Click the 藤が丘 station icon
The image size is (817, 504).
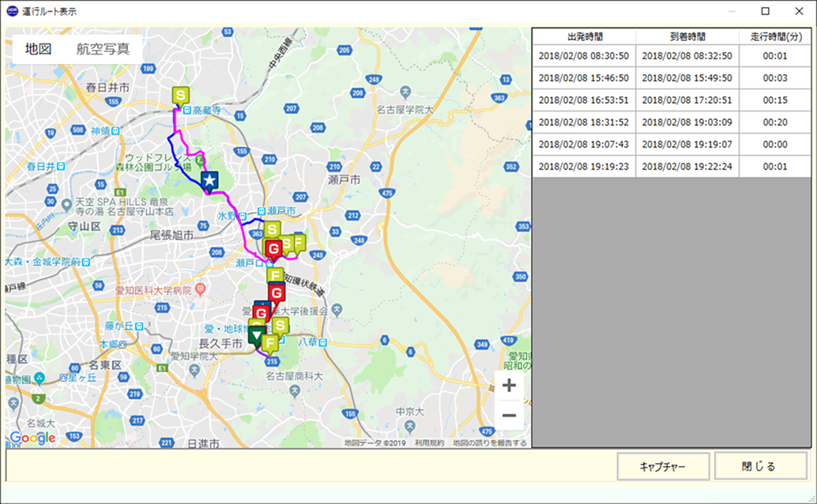click(139, 326)
